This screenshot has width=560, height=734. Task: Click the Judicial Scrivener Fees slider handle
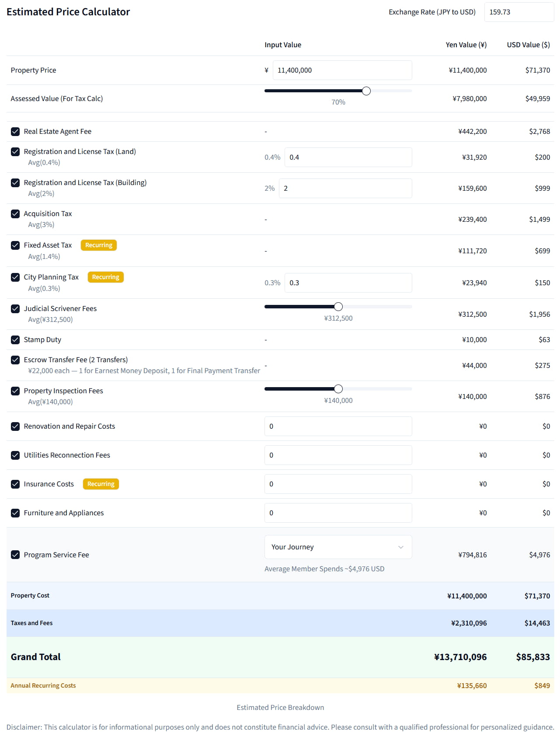click(x=338, y=307)
